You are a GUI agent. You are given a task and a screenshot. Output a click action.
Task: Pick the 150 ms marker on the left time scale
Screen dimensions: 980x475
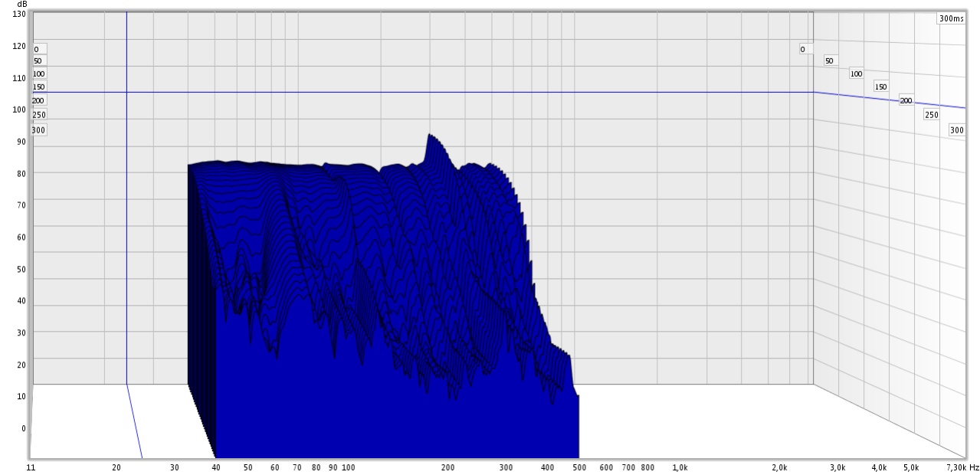[x=39, y=87]
